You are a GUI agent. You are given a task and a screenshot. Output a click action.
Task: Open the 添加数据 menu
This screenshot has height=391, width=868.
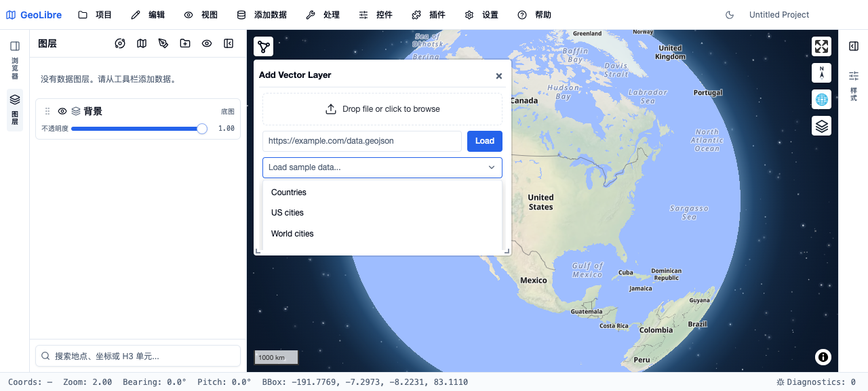pyautogui.click(x=262, y=15)
